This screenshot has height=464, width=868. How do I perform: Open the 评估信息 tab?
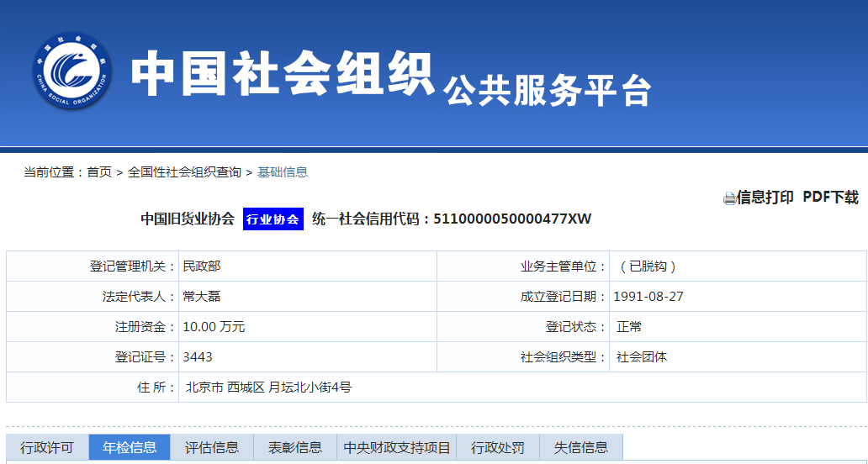coord(212,447)
